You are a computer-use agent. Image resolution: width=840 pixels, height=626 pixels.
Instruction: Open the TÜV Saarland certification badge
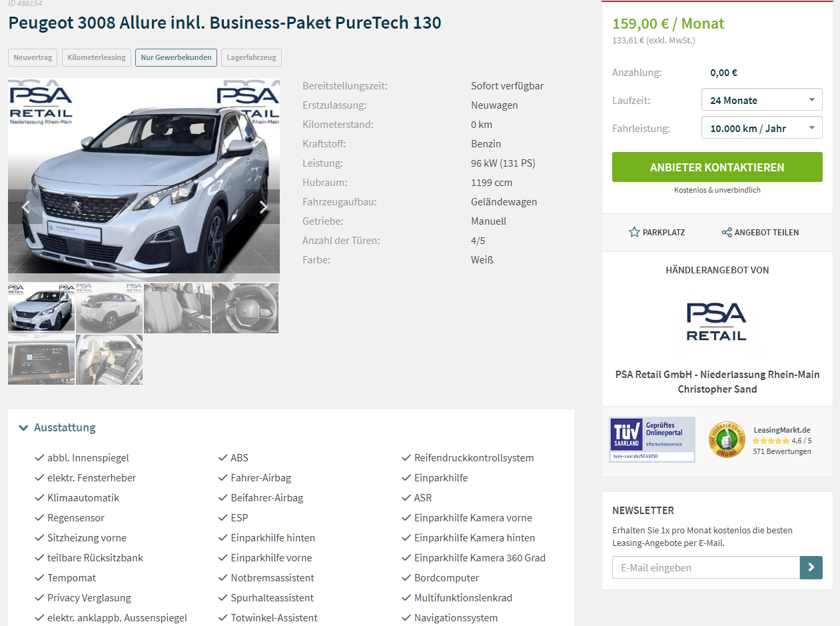coord(652,439)
